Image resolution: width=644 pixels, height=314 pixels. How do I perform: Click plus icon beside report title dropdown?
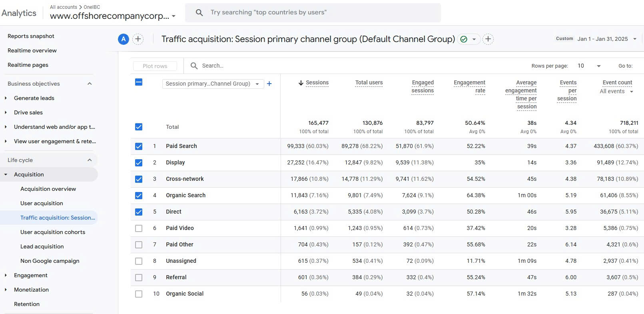click(x=488, y=39)
